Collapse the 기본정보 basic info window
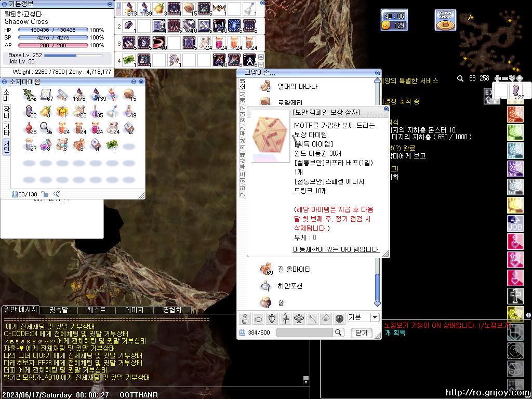532x399 pixels. [x=110, y=4]
